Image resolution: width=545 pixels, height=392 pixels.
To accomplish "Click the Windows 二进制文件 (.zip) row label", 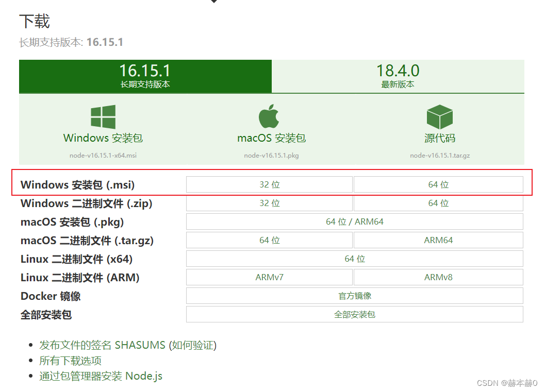I will (87, 203).
